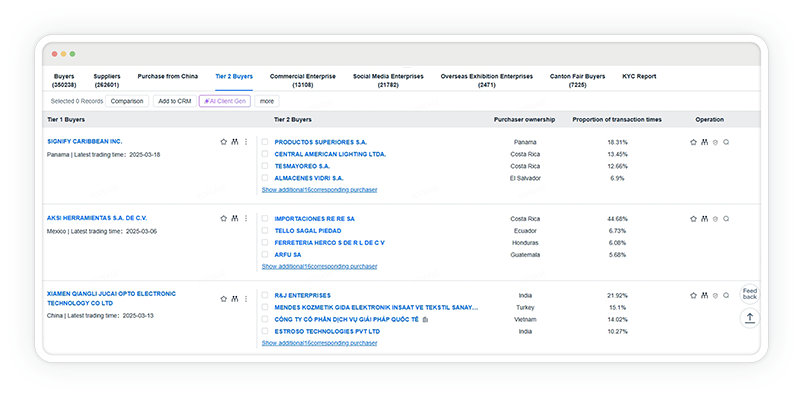Tick the TESMAYOREO S.A. checkbox
The image size is (804, 398).
point(265,166)
